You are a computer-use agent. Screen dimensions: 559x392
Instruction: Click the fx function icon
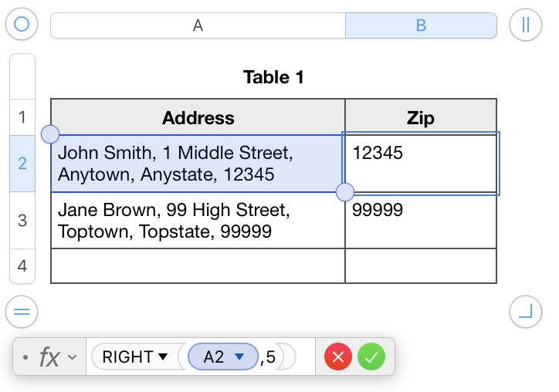coord(50,357)
